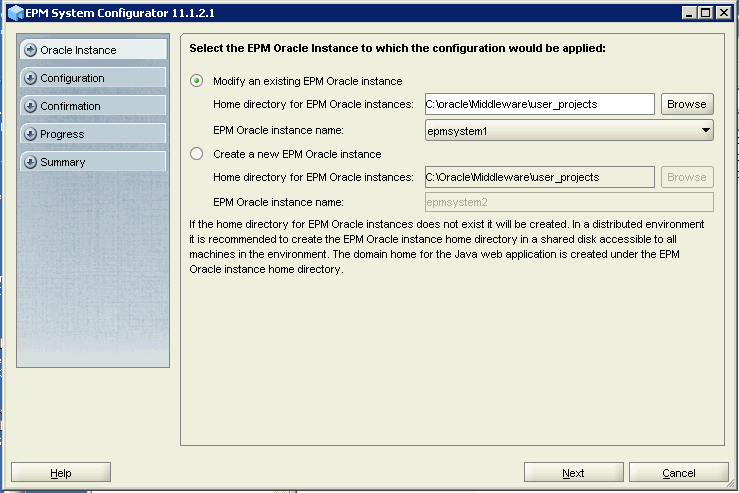The width and height of the screenshot is (739, 493).
Task: Click the Oracle Instance step arrow icon
Action: (30, 50)
